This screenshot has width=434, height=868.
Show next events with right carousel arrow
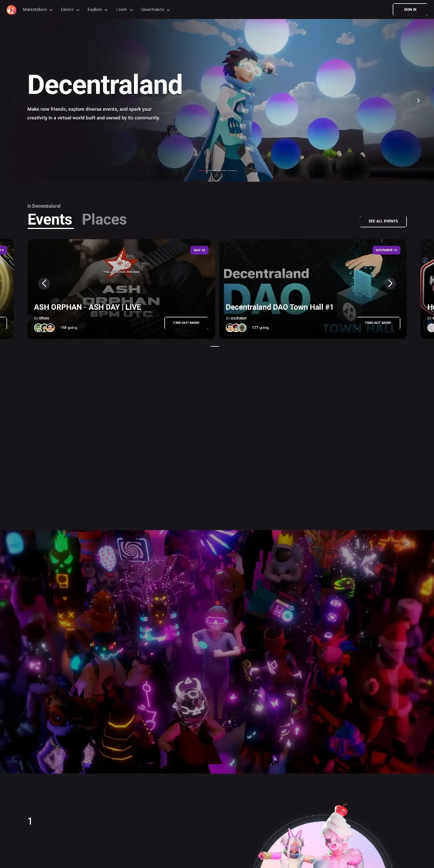(390, 283)
